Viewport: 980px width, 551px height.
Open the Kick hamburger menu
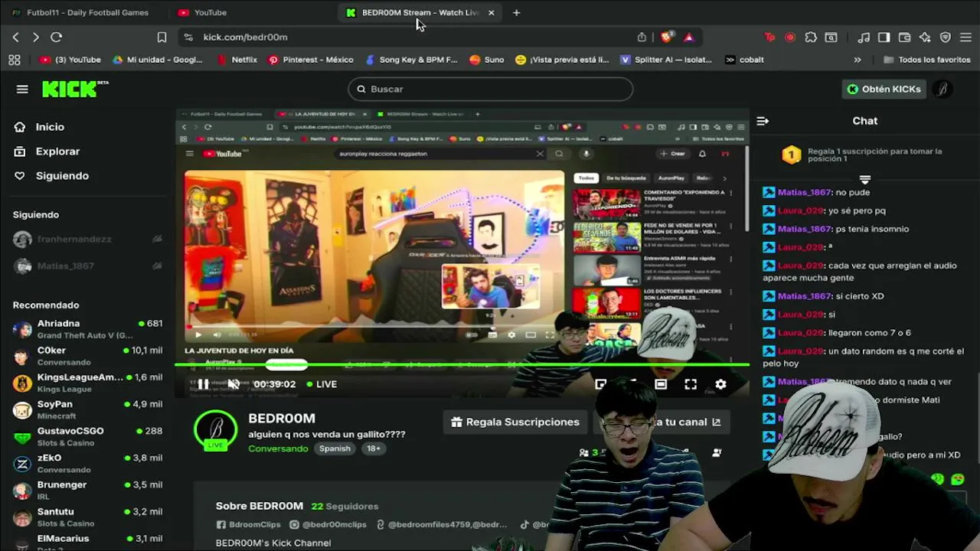pos(22,90)
